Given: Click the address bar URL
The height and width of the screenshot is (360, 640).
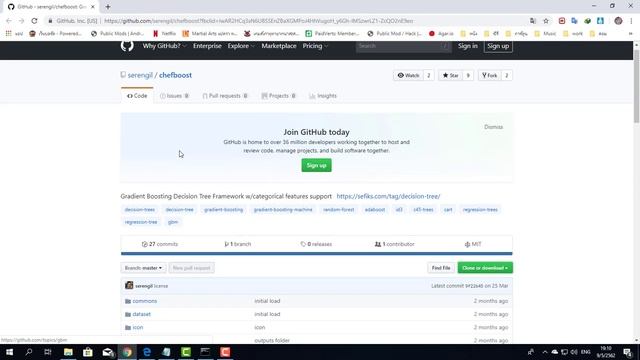Looking at the screenshot, I should point(259,21).
